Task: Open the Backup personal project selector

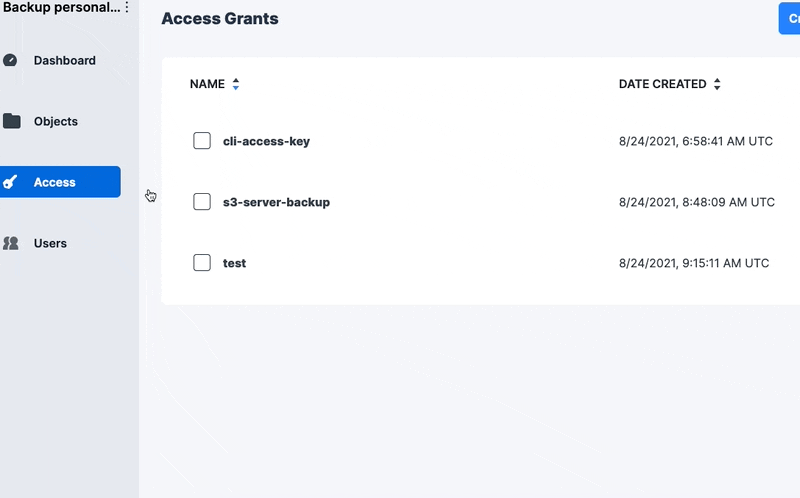Action: coord(60,7)
